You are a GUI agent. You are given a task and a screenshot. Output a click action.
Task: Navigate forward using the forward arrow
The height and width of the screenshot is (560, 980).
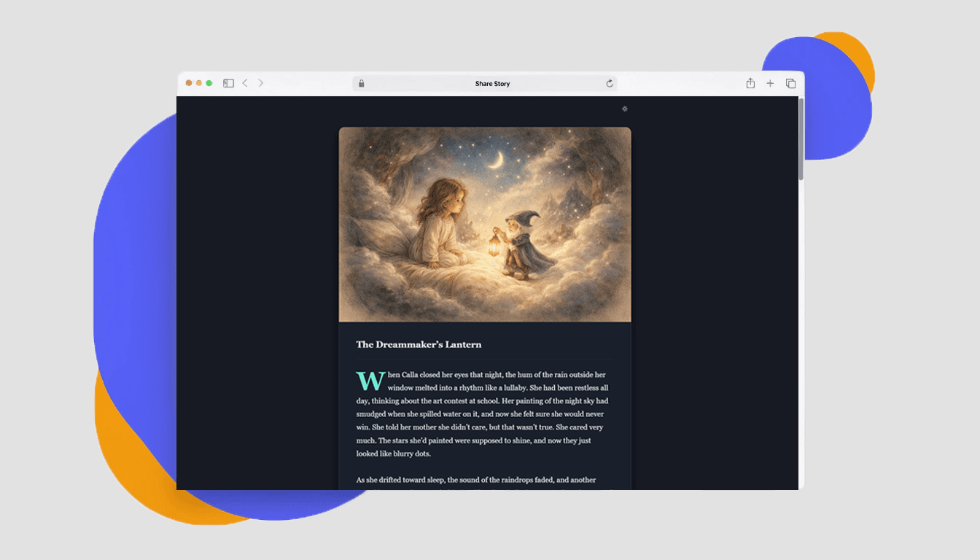(260, 83)
